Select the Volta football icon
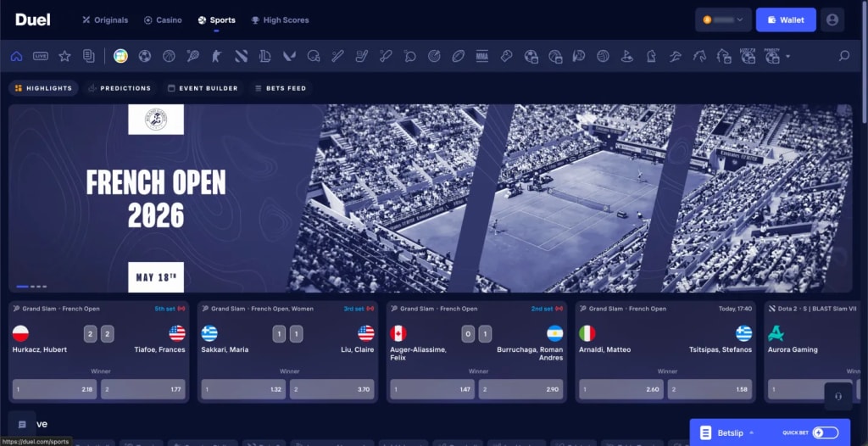The image size is (868, 446). point(748,55)
